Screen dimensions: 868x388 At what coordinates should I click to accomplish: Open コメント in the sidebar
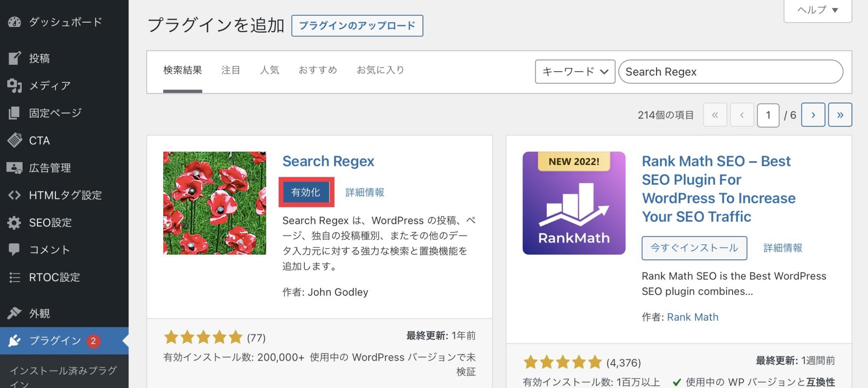pos(50,250)
